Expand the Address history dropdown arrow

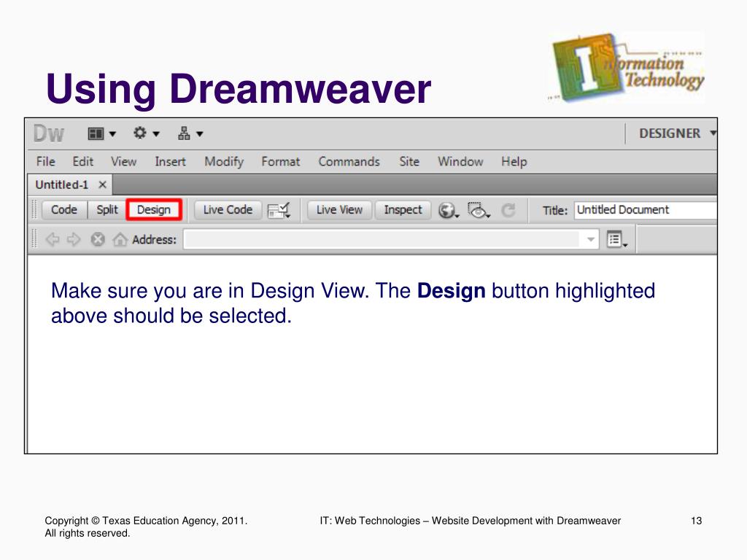(591, 239)
